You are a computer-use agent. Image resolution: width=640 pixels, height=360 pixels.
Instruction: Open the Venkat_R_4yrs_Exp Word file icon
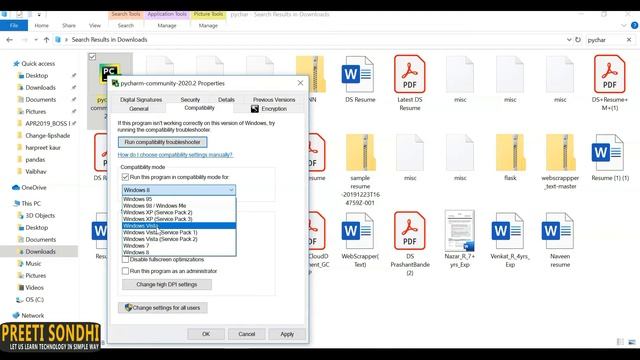pyautogui.click(x=507, y=231)
